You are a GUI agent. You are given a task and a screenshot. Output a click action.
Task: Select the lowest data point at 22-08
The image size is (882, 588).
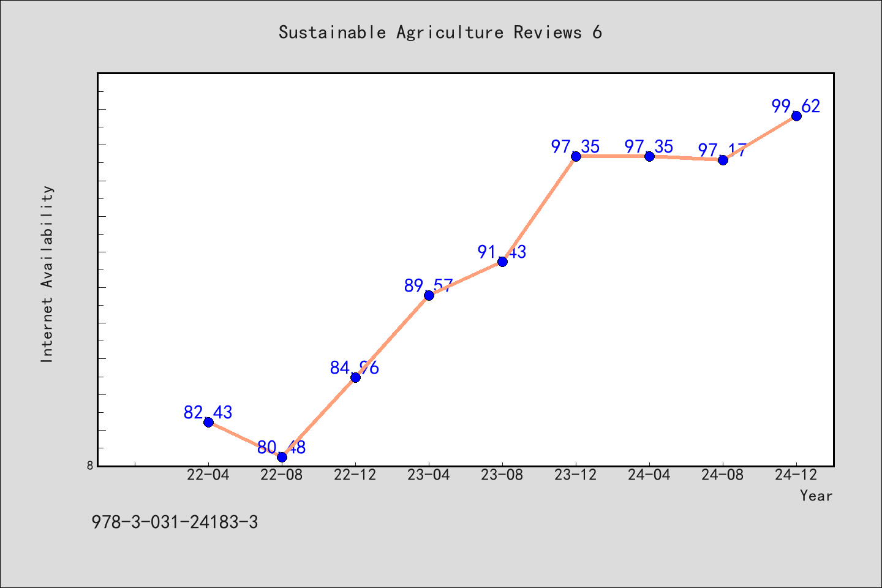pyautogui.click(x=282, y=457)
